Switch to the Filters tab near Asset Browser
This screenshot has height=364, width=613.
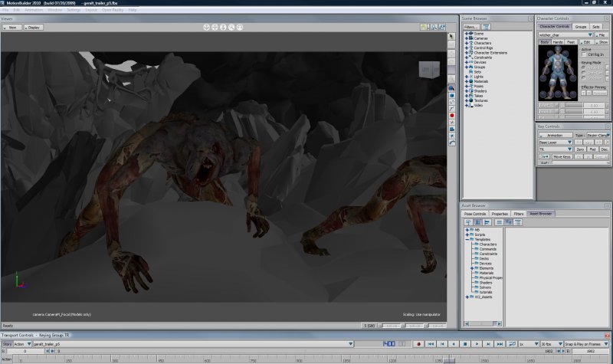(x=519, y=214)
